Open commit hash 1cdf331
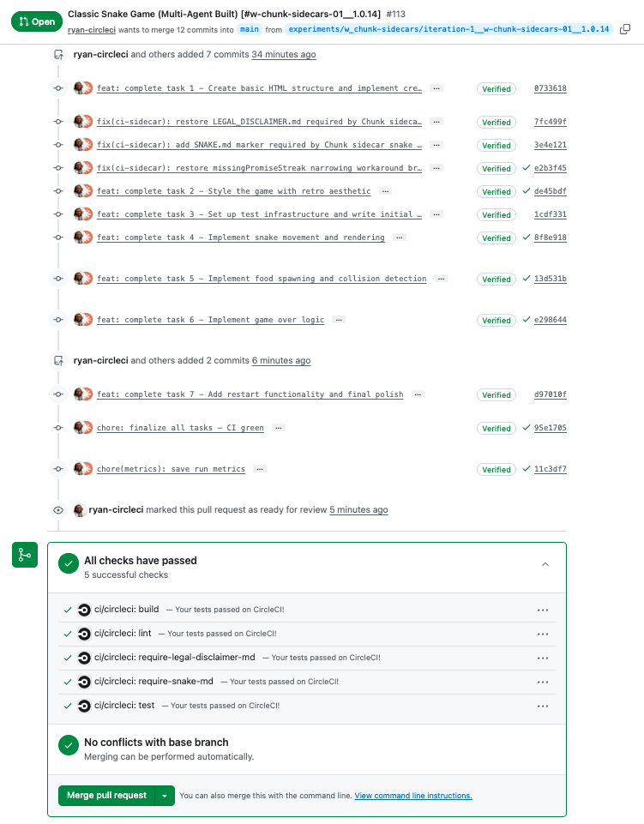This screenshot has height=824, width=644. [550, 214]
